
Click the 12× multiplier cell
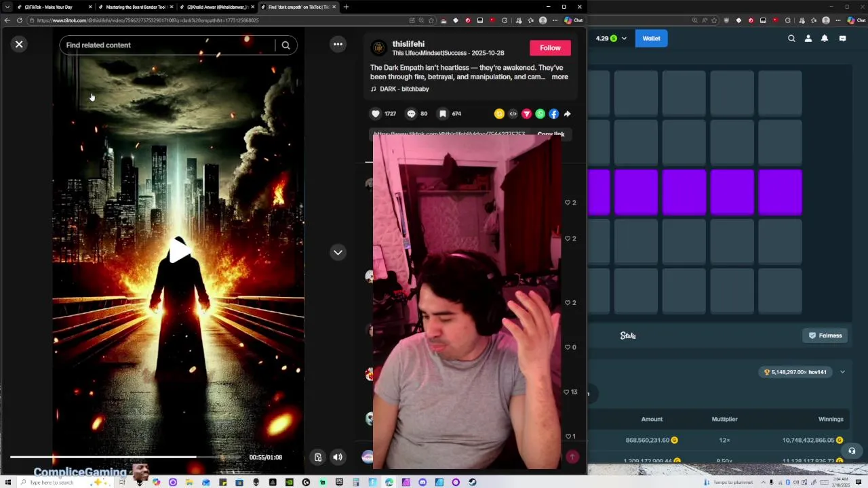tap(724, 441)
